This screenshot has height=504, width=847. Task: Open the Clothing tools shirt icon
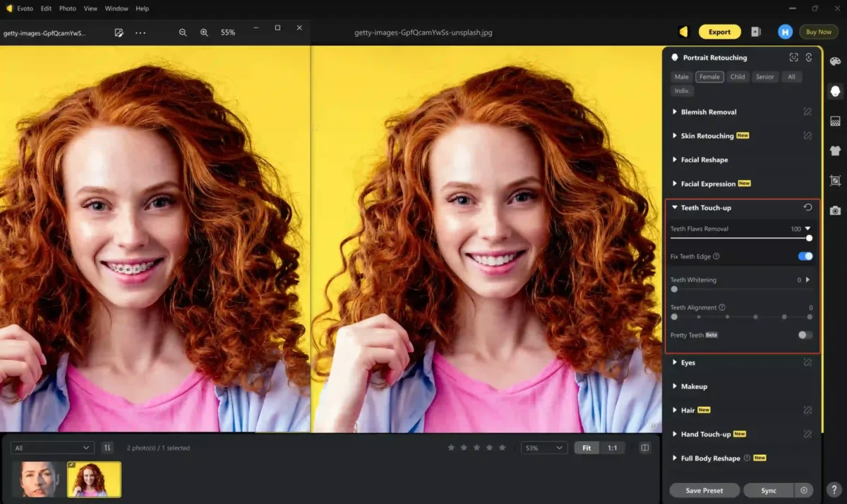835,150
